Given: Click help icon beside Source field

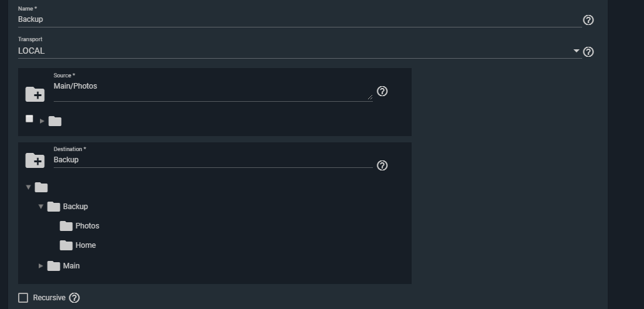Looking at the screenshot, I should click(382, 91).
